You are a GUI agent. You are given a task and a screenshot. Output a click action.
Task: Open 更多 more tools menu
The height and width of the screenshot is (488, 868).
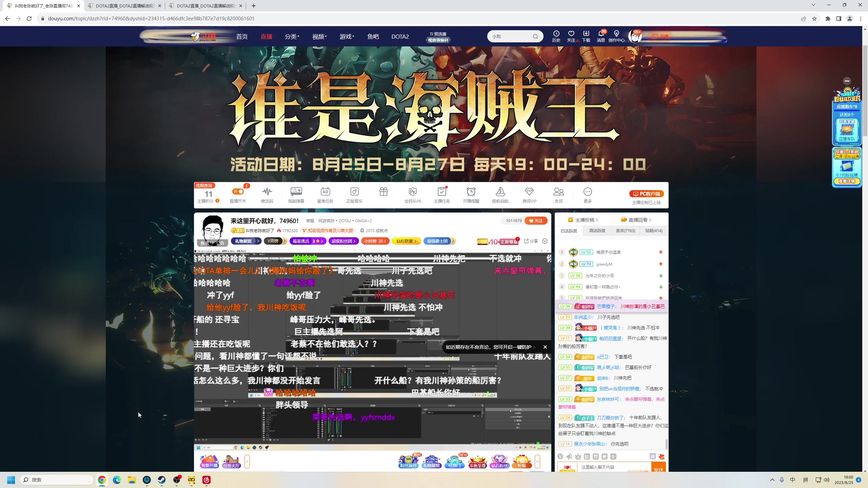tap(588, 195)
